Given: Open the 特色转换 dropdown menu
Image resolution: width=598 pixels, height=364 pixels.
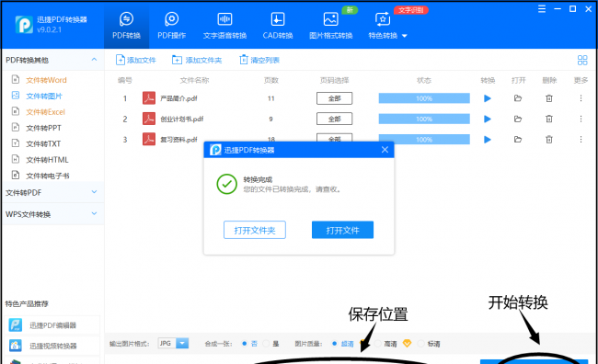Looking at the screenshot, I should pyautogui.click(x=387, y=26).
